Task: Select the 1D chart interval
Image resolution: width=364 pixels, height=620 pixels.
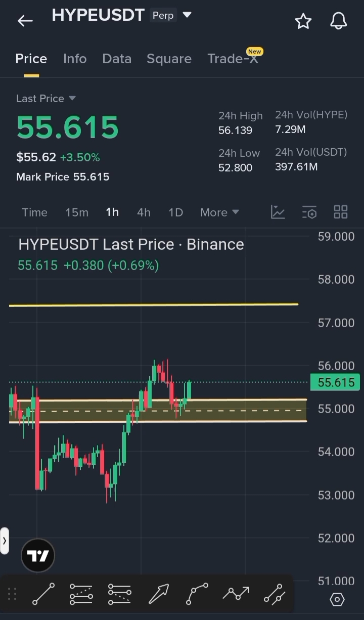Action: pyautogui.click(x=175, y=212)
